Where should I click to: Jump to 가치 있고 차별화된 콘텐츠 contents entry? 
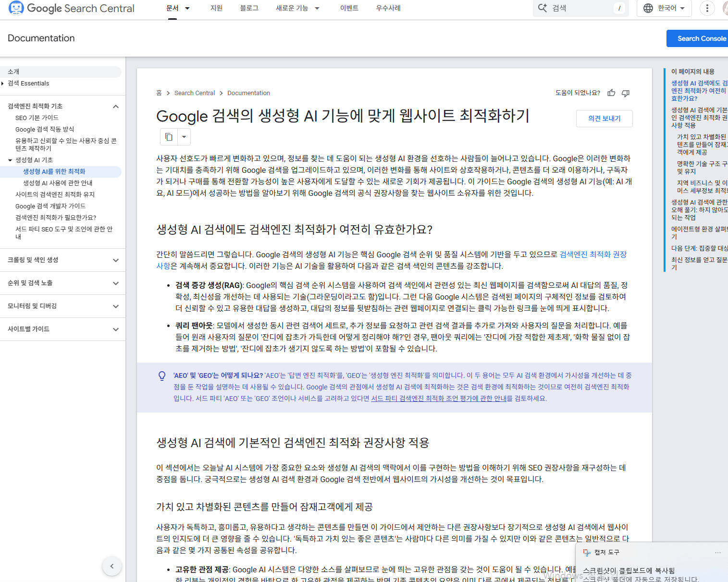click(702, 145)
